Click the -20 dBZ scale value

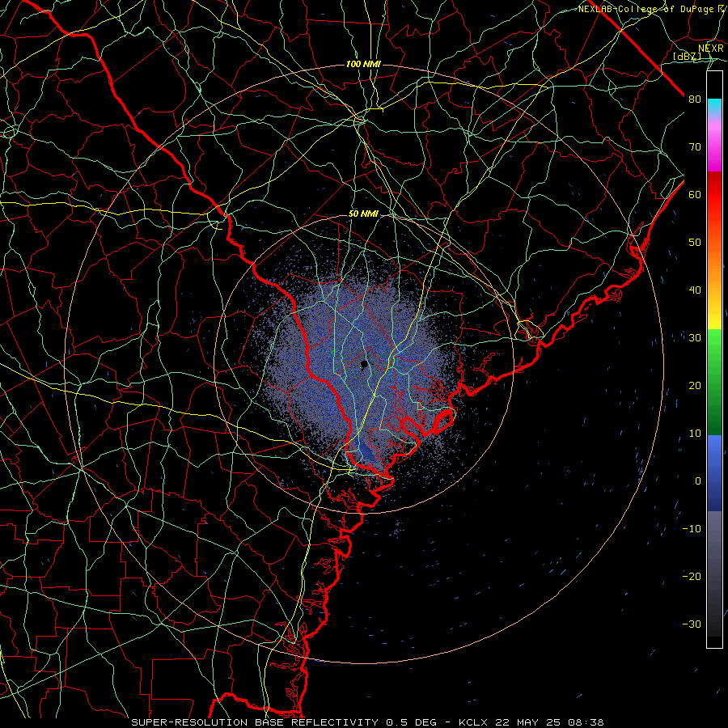pyautogui.click(x=692, y=577)
